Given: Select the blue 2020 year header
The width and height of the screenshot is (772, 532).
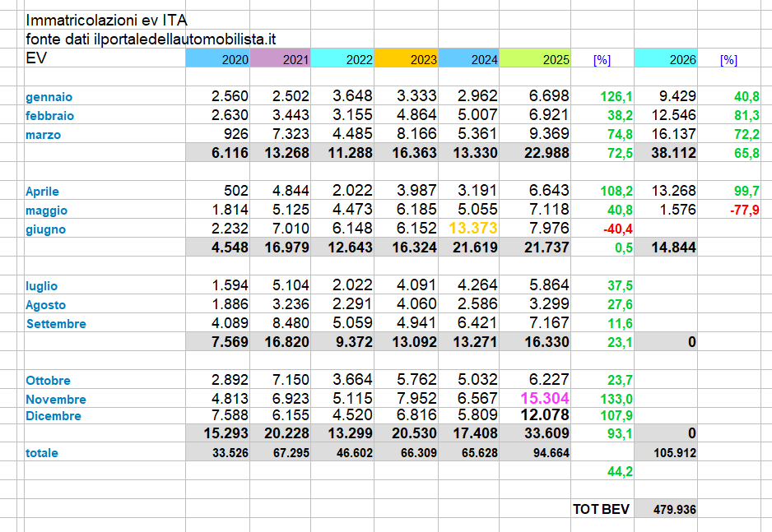Looking at the screenshot, I should pos(217,58).
